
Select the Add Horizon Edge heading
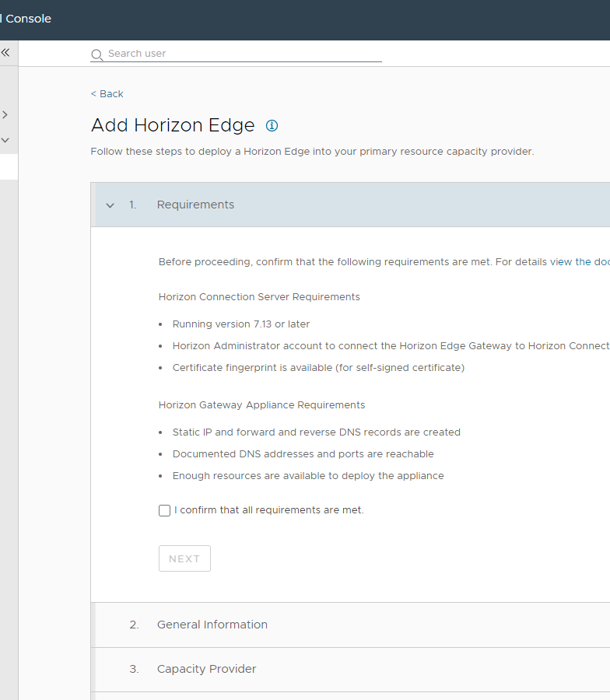[x=173, y=125]
